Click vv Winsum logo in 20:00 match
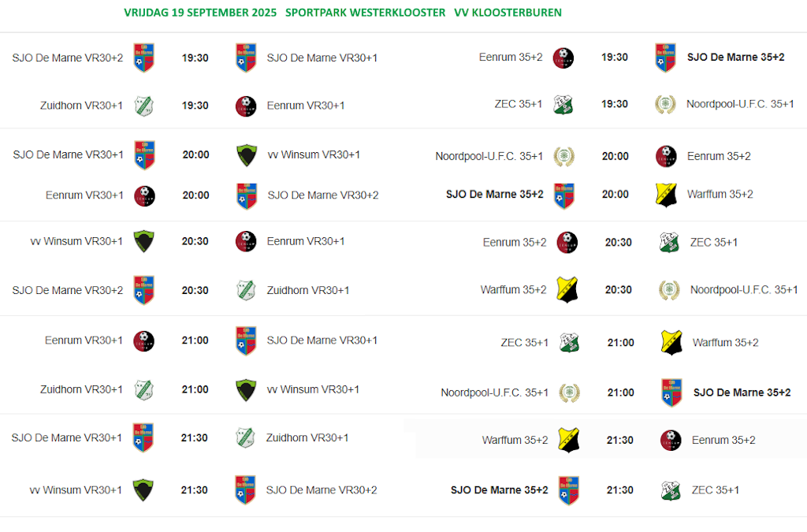Viewport: 807px width, 532px height. pos(247,155)
